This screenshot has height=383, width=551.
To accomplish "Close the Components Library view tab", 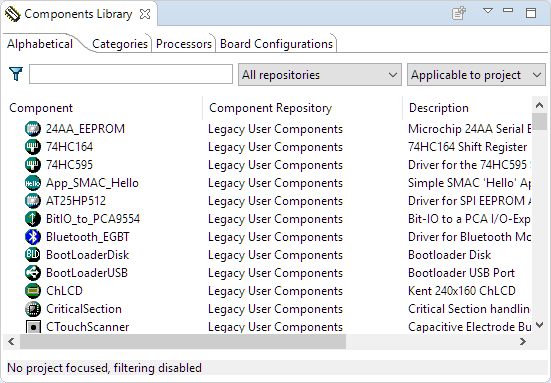I will (145, 14).
